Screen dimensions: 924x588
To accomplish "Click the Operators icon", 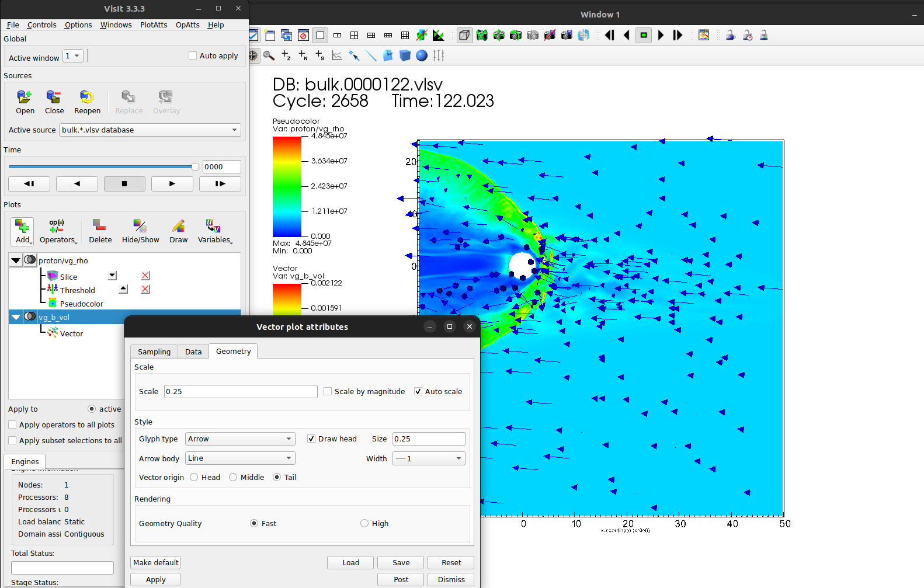I will tap(57, 227).
